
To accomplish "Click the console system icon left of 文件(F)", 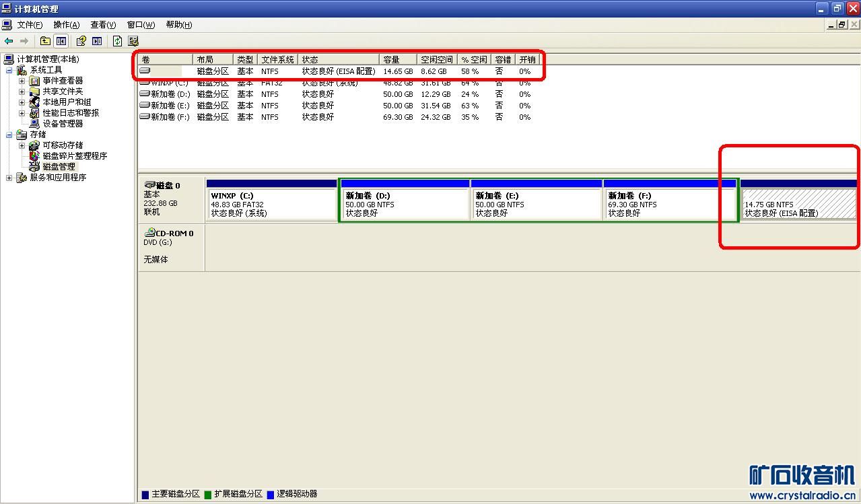I will click(7, 25).
